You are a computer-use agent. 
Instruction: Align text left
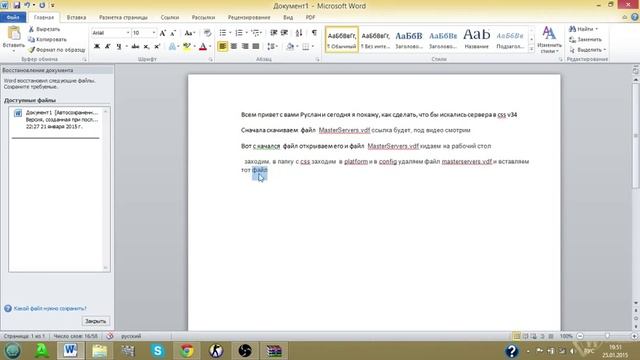(222, 46)
